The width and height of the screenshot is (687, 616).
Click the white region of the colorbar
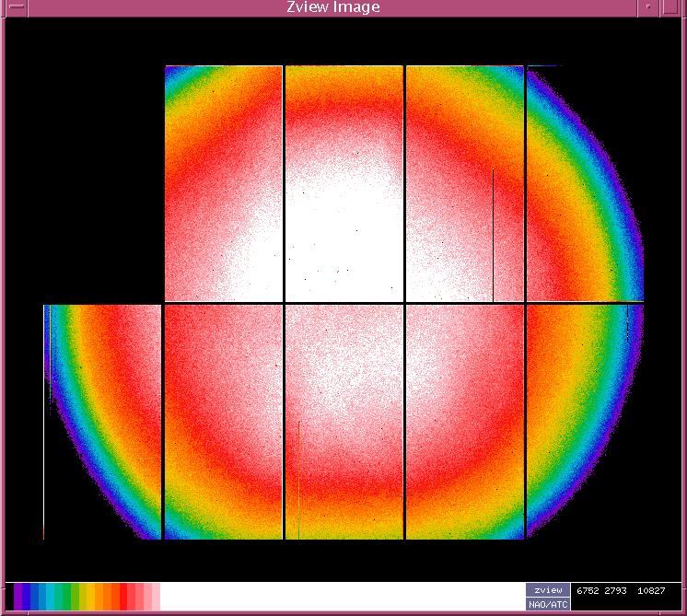tap(341, 596)
